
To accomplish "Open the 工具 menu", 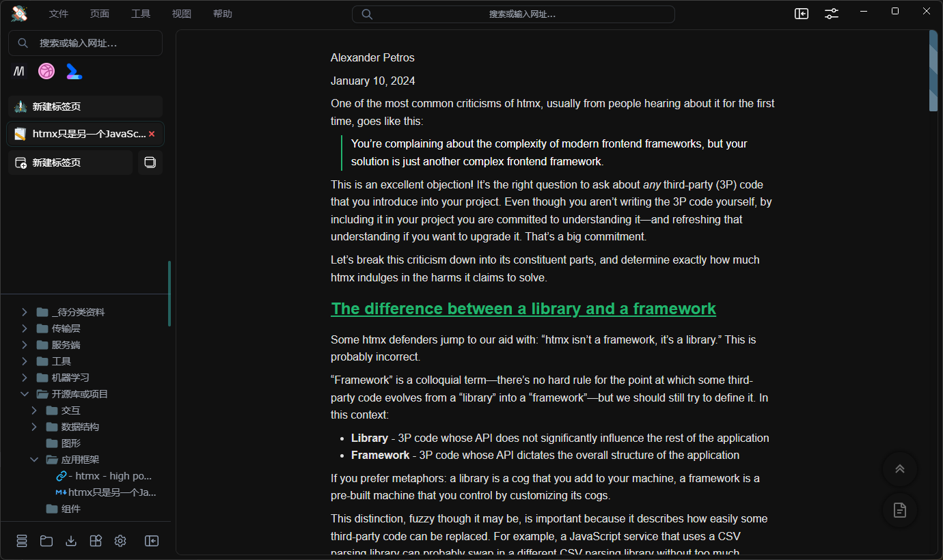I will pyautogui.click(x=141, y=14).
